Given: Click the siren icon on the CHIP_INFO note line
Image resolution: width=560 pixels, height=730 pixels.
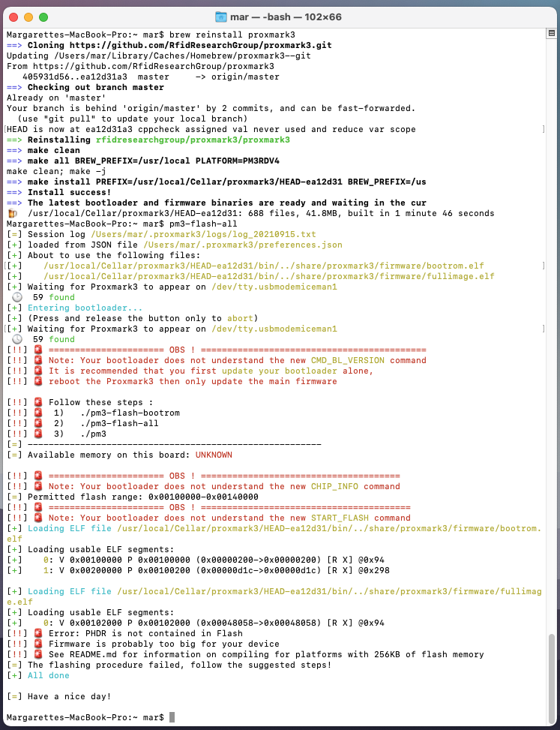Looking at the screenshot, I should (x=38, y=486).
